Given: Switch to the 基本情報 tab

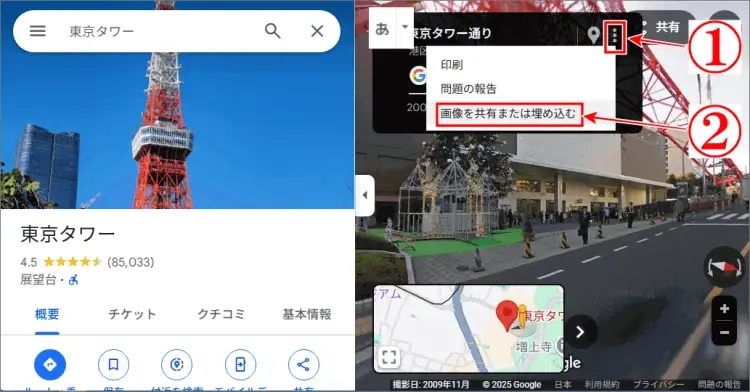Looking at the screenshot, I should 307,314.
